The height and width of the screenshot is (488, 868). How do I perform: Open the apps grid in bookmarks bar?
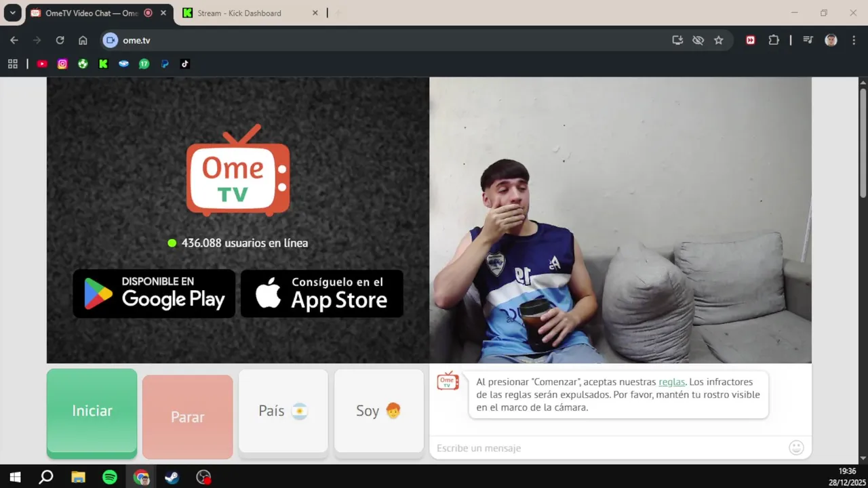click(x=12, y=64)
